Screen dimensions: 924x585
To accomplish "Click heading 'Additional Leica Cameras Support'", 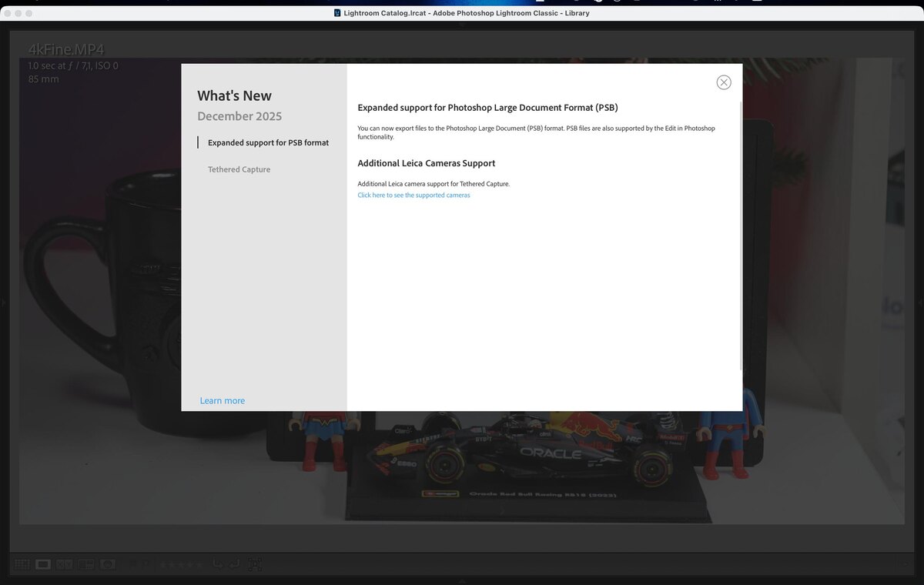I will pos(427,163).
